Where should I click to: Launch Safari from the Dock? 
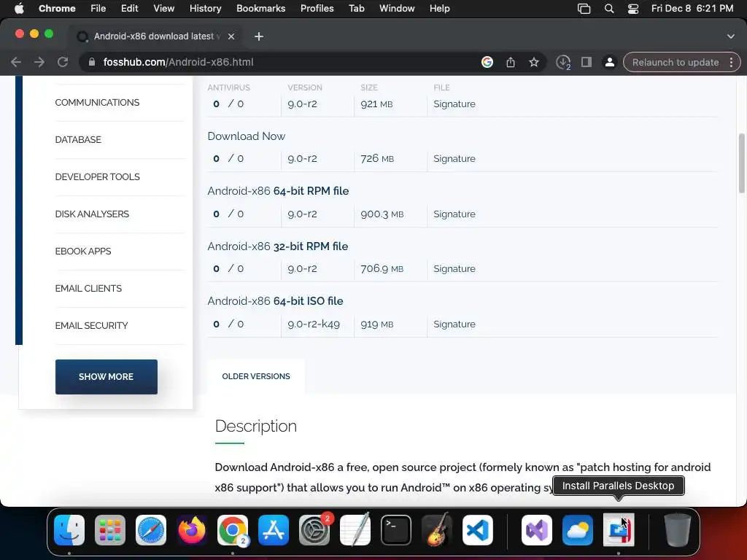(151, 529)
